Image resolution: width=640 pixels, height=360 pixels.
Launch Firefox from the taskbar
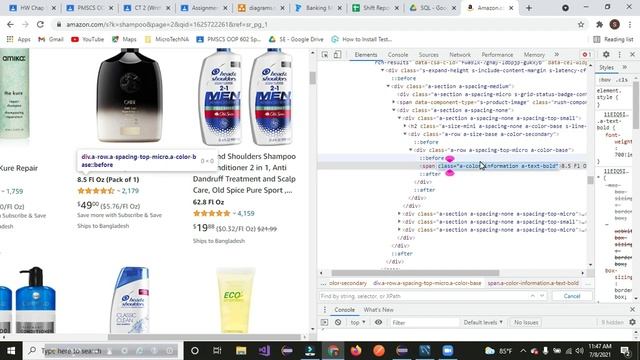pos(356,351)
